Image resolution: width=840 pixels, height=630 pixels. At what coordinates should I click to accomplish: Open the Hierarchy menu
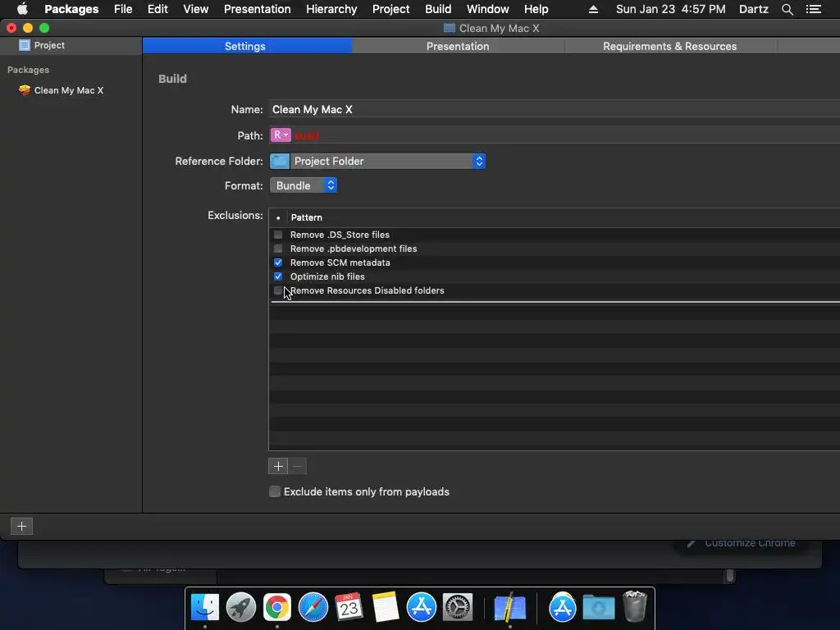coord(331,9)
